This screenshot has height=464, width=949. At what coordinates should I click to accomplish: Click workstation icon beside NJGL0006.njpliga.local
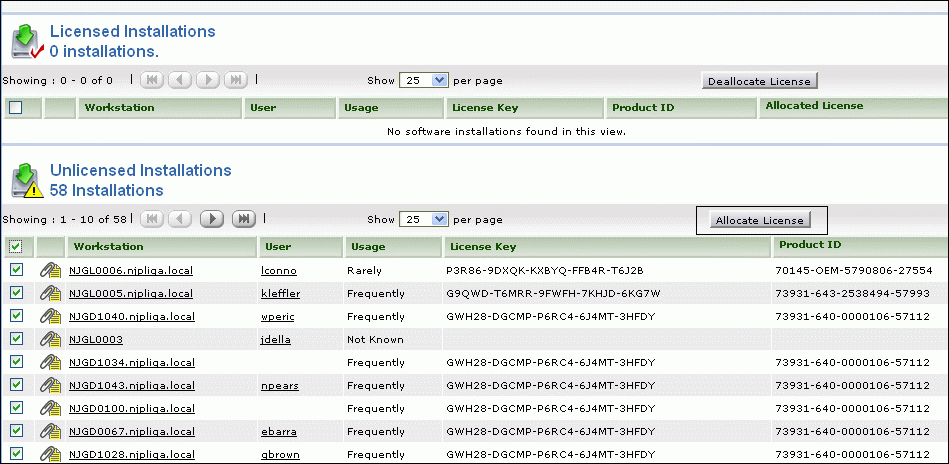(x=50, y=270)
